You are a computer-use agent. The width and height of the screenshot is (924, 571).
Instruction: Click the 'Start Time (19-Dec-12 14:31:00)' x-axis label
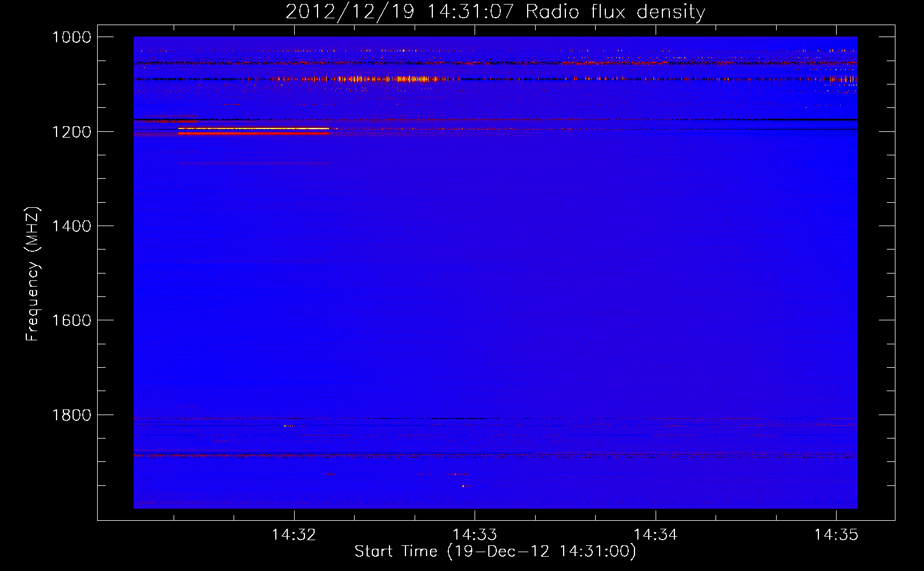coord(495,552)
